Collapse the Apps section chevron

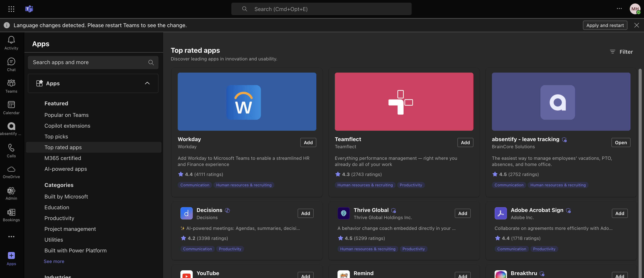click(x=147, y=83)
